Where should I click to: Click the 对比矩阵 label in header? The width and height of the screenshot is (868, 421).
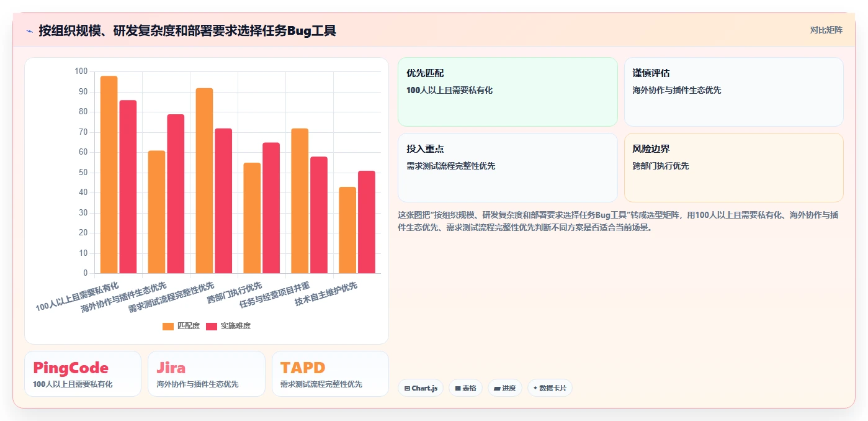pos(826,30)
